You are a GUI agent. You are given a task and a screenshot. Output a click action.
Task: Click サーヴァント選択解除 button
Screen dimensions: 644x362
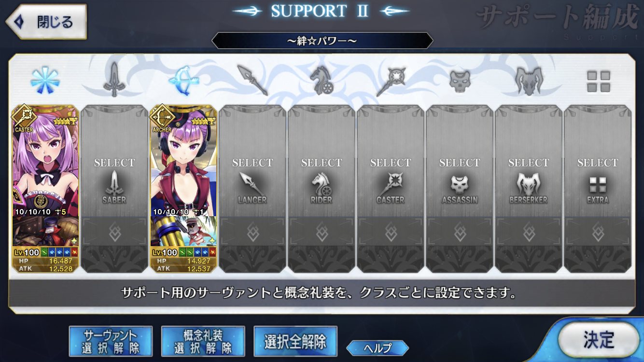[x=111, y=341]
